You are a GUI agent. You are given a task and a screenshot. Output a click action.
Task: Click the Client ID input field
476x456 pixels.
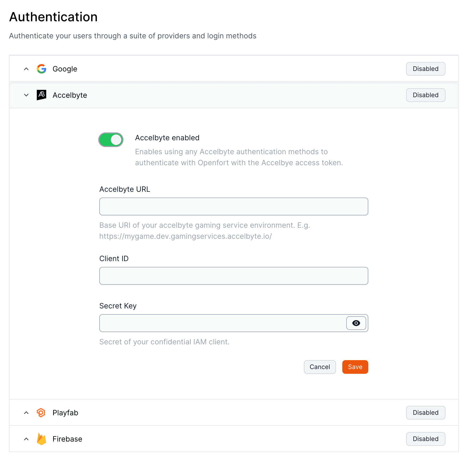[x=233, y=276]
